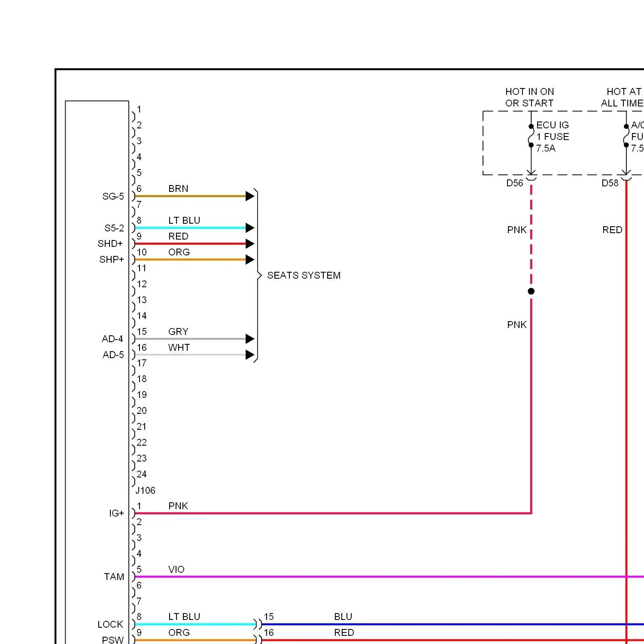Click pin number 20 label
Screen dimensions: 644x644
(142, 410)
